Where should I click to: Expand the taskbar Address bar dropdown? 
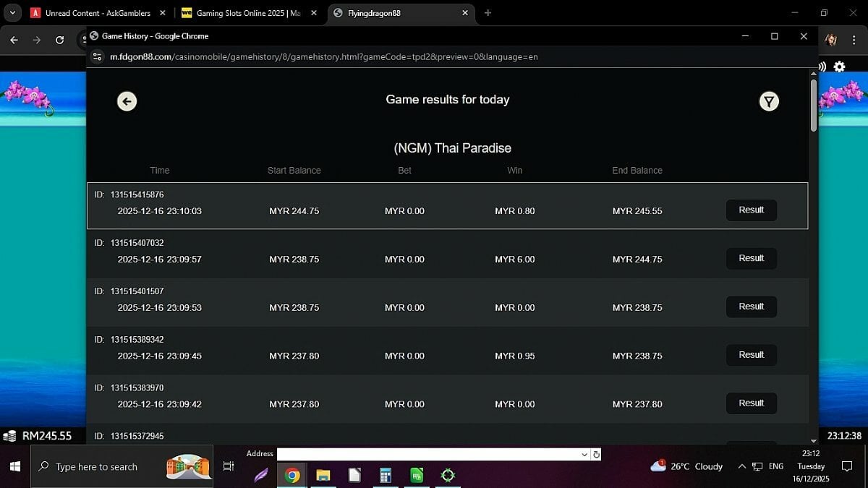tap(584, 454)
